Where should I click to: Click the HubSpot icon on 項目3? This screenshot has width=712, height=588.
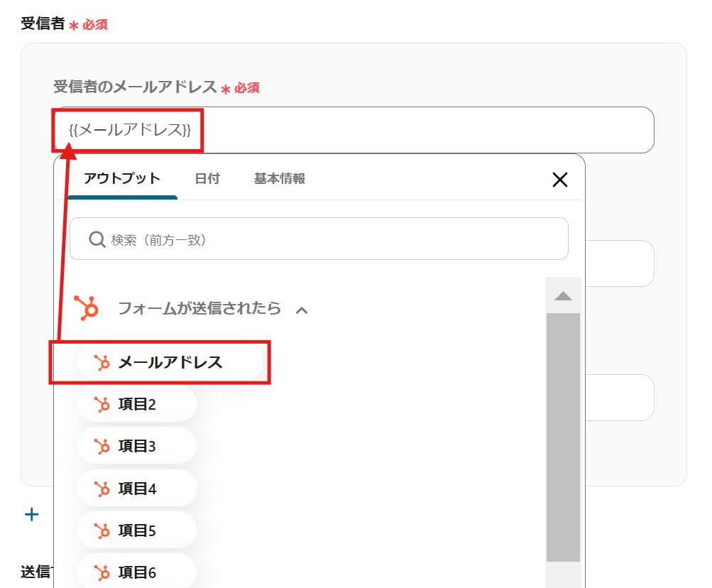[x=102, y=447]
